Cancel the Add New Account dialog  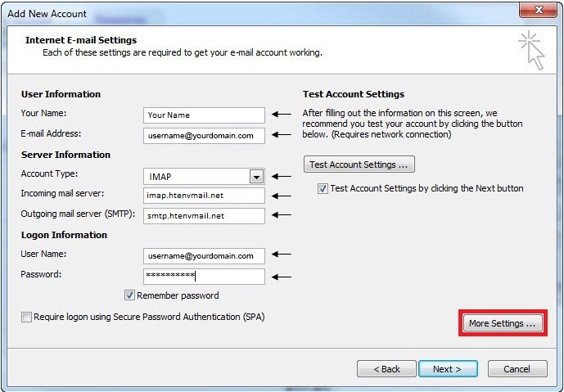click(517, 369)
